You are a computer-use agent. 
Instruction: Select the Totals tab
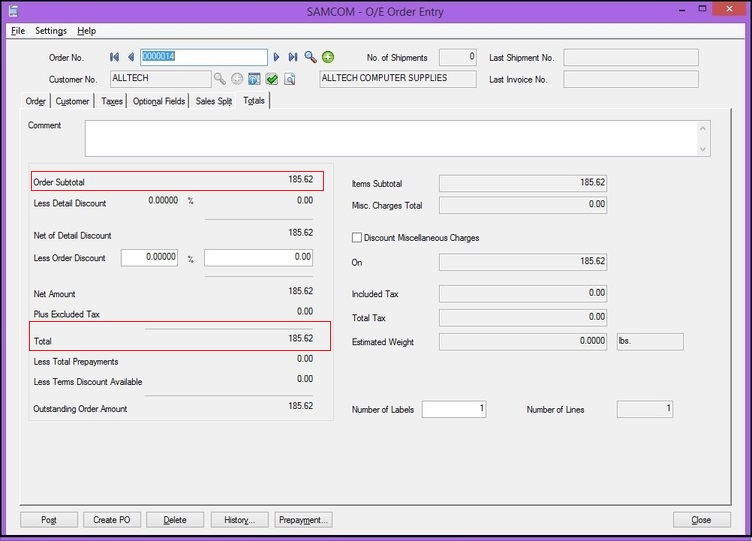click(x=254, y=101)
